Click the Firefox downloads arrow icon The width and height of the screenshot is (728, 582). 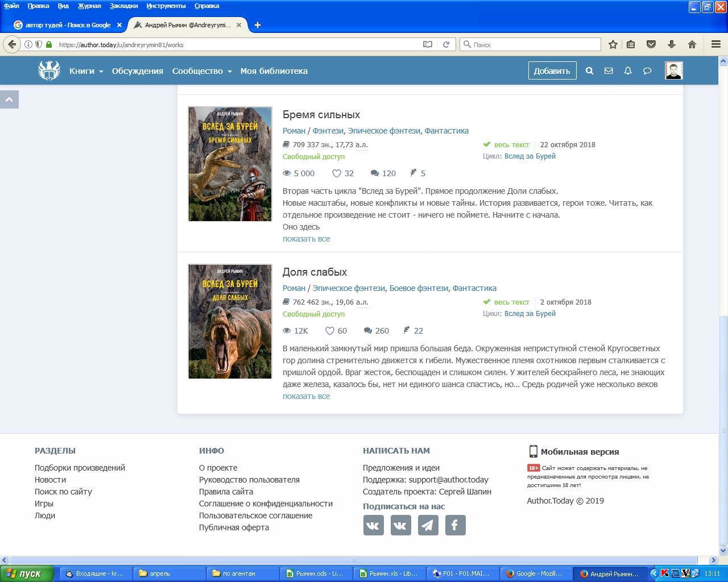672,44
